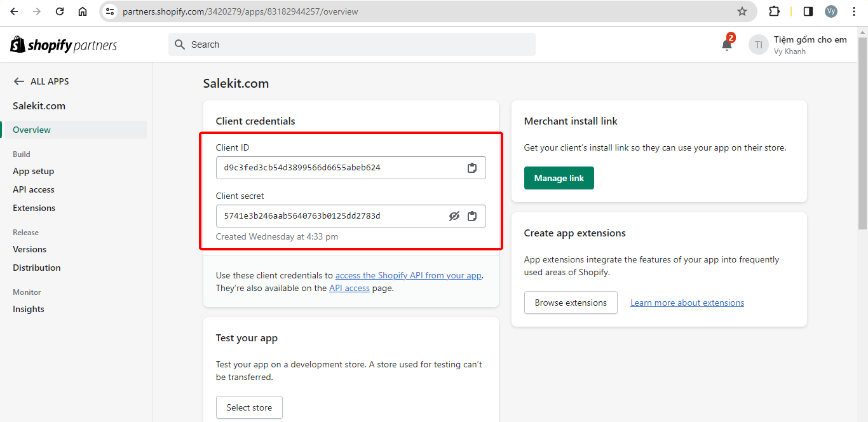Image resolution: width=868 pixels, height=422 pixels.
Task: Navigate to API access in sidebar
Action: pyautogui.click(x=34, y=189)
